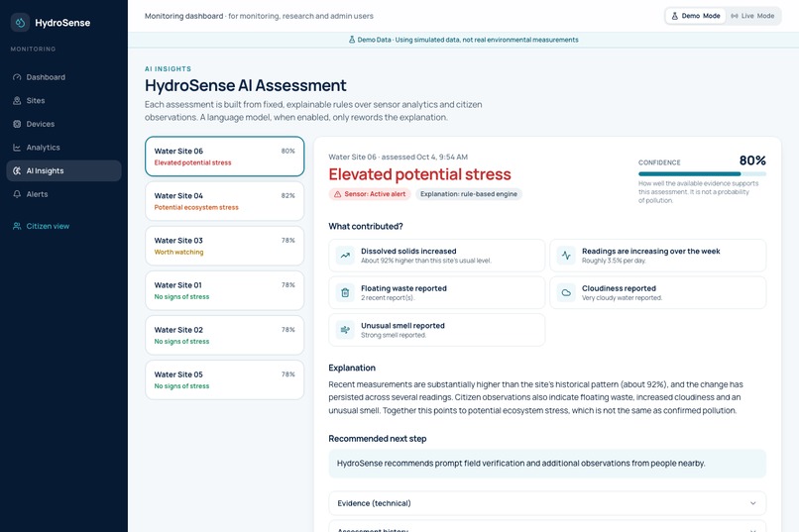Image resolution: width=799 pixels, height=532 pixels.
Task: Expand the Evidence (technical) section
Action: coord(547,503)
